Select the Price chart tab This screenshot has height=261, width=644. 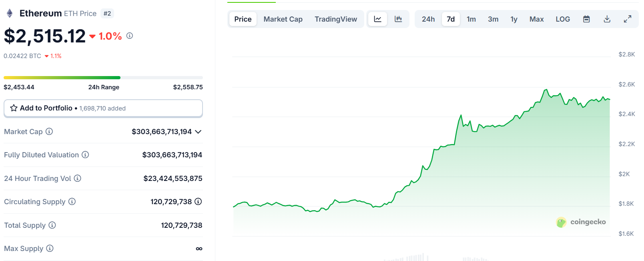243,19
